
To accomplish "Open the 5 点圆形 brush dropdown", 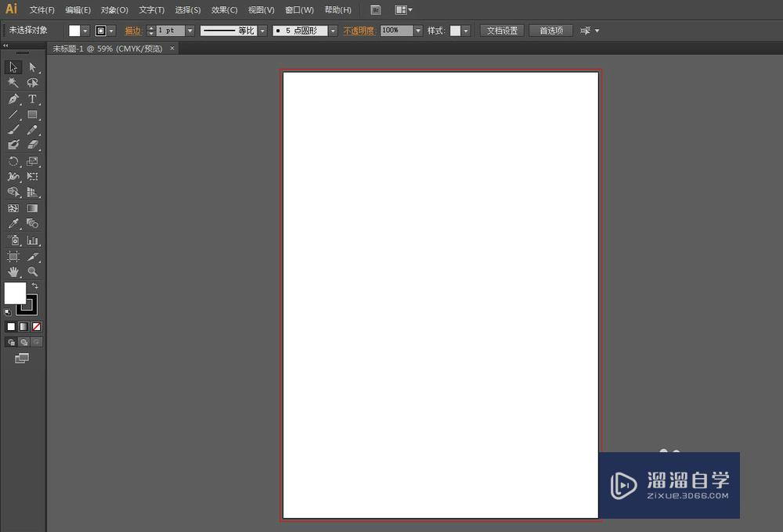I will [333, 31].
